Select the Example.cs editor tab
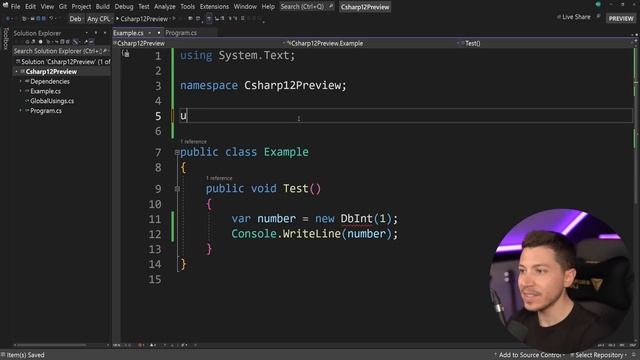The width and height of the screenshot is (640, 360). click(x=129, y=33)
